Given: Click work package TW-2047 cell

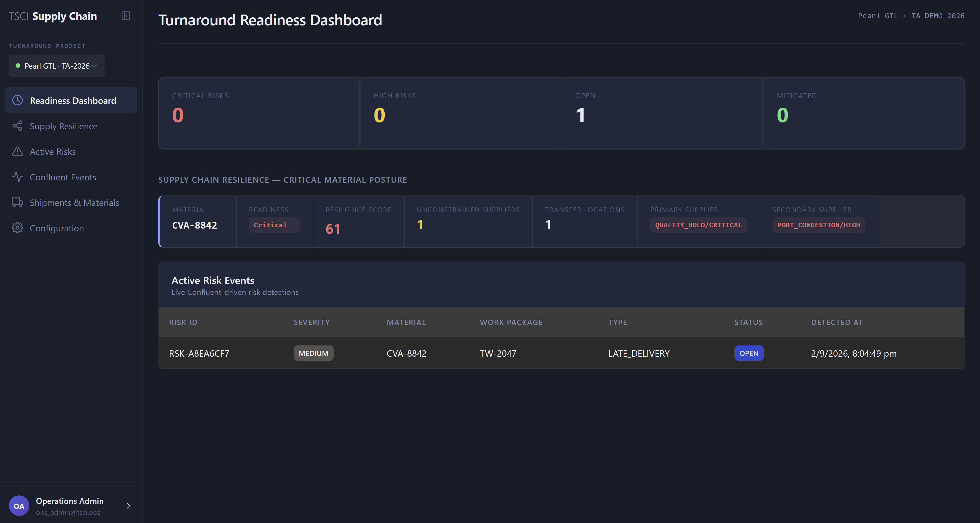Looking at the screenshot, I should [498, 354].
